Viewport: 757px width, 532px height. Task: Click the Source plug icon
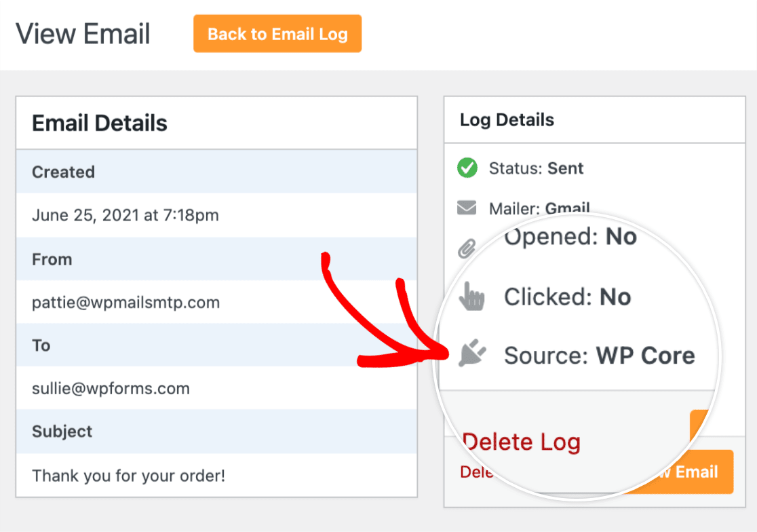(x=472, y=353)
